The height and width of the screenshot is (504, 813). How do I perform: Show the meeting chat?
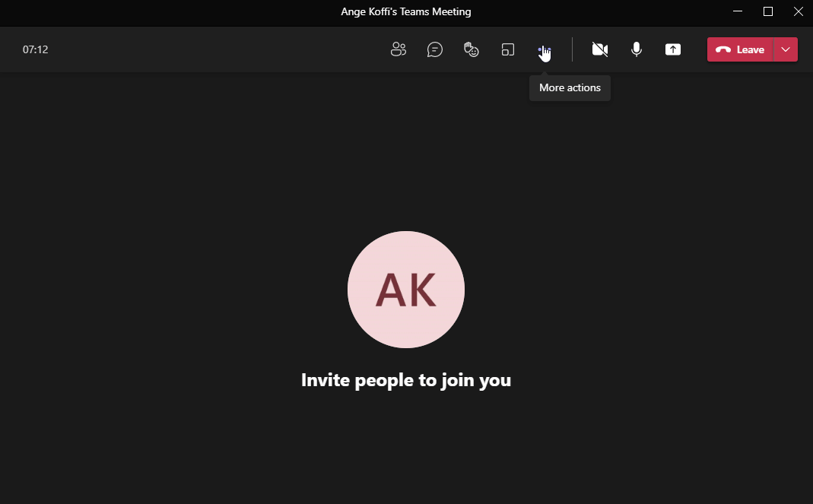(x=434, y=49)
